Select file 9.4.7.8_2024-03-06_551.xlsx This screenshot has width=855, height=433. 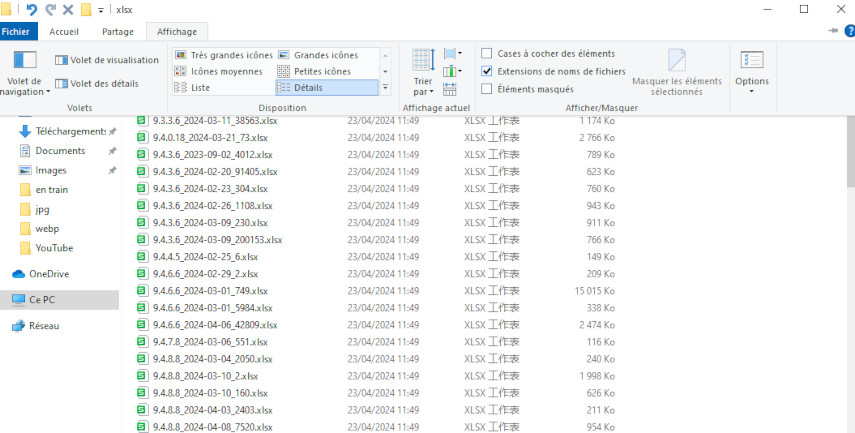click(x=210, y=342)
